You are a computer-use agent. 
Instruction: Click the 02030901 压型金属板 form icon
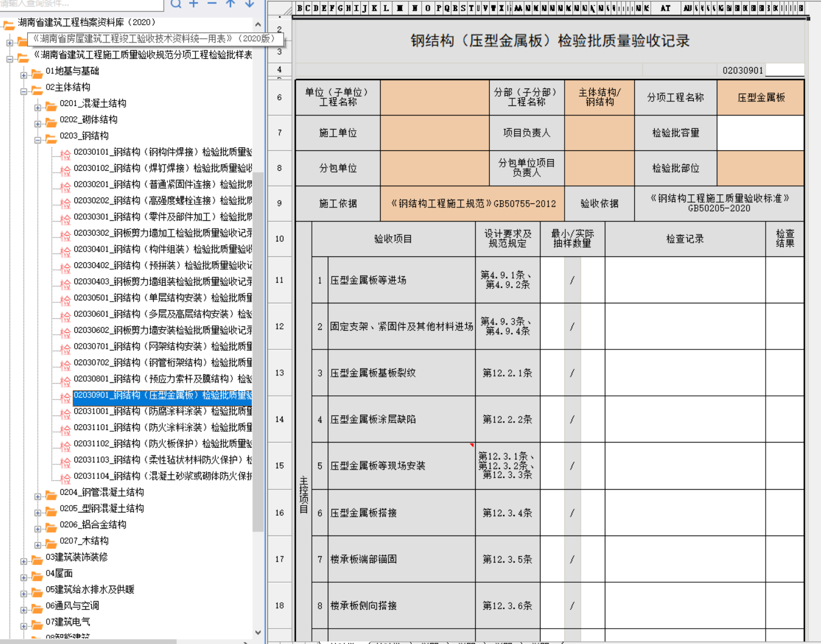pyautogui.click(x=65, y=397)
